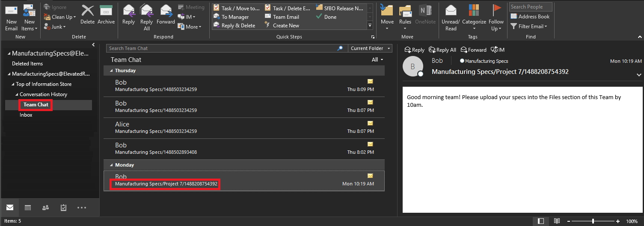Open the Address Book
Viewport: 644px width, 226px height.
[530, 17]
